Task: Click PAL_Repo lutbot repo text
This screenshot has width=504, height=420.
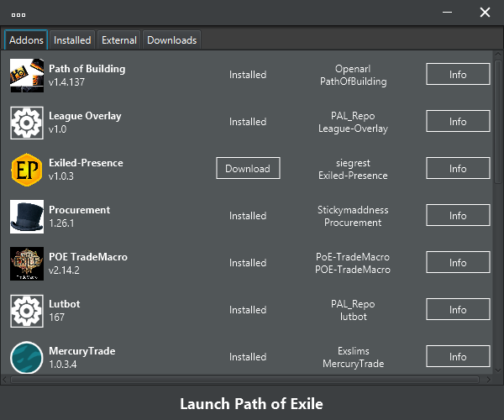Action: coord(354,310)
